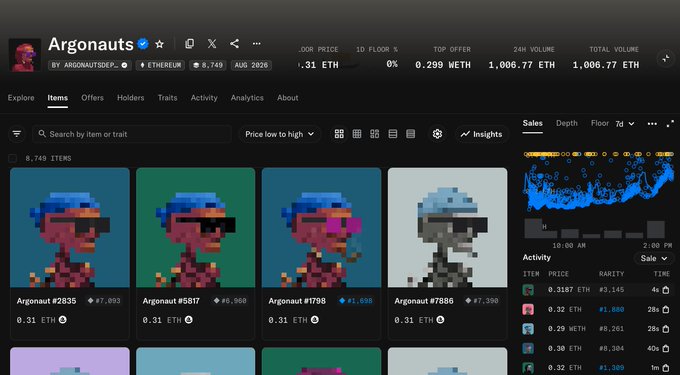This screenshot has width=680, height=375.
Task: Open the X (Twitter) profile icon
Action: (212, 43)
